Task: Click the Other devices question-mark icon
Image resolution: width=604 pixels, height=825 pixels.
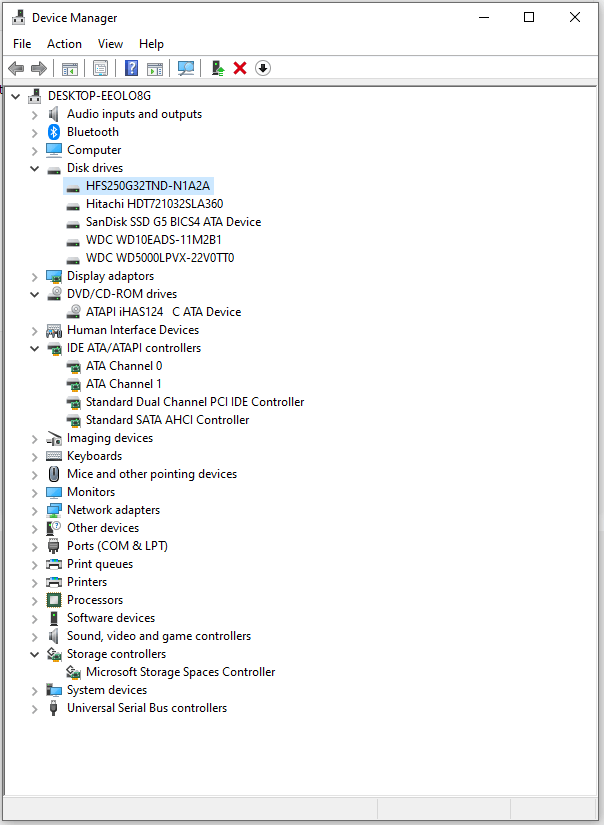Action: [x=54, y=528]
